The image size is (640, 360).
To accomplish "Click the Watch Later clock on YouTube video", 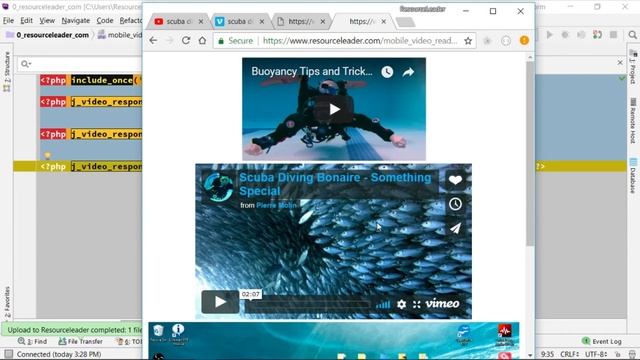I will click(x=387, y=72).
